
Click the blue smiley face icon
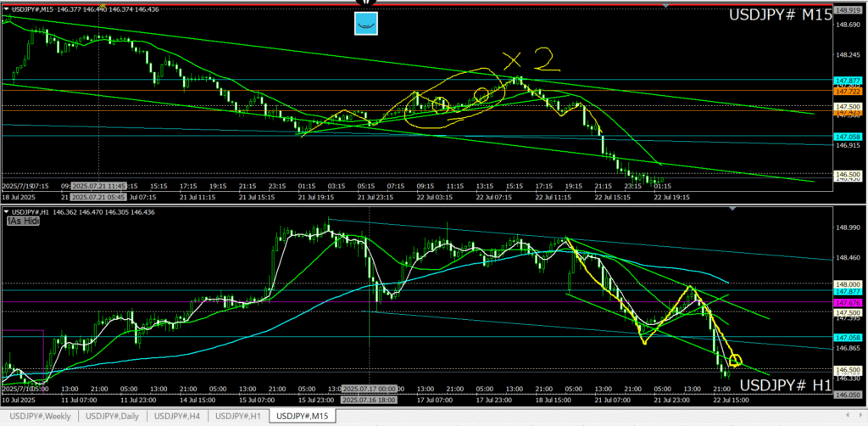[365, 24]
